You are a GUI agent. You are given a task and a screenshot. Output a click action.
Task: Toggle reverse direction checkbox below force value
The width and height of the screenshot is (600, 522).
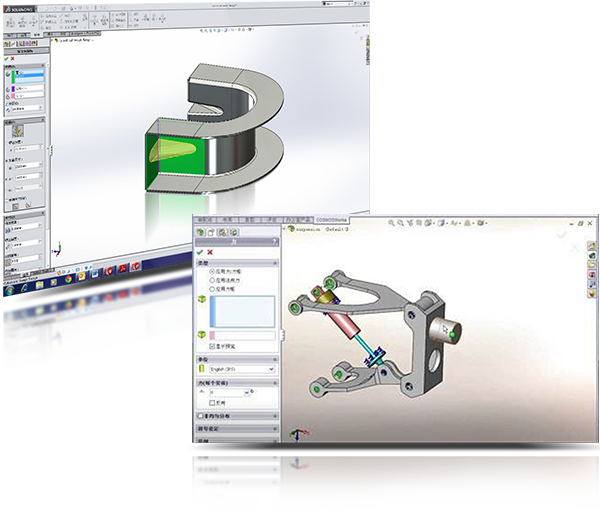pyautogui.click(x=212, y=403)
